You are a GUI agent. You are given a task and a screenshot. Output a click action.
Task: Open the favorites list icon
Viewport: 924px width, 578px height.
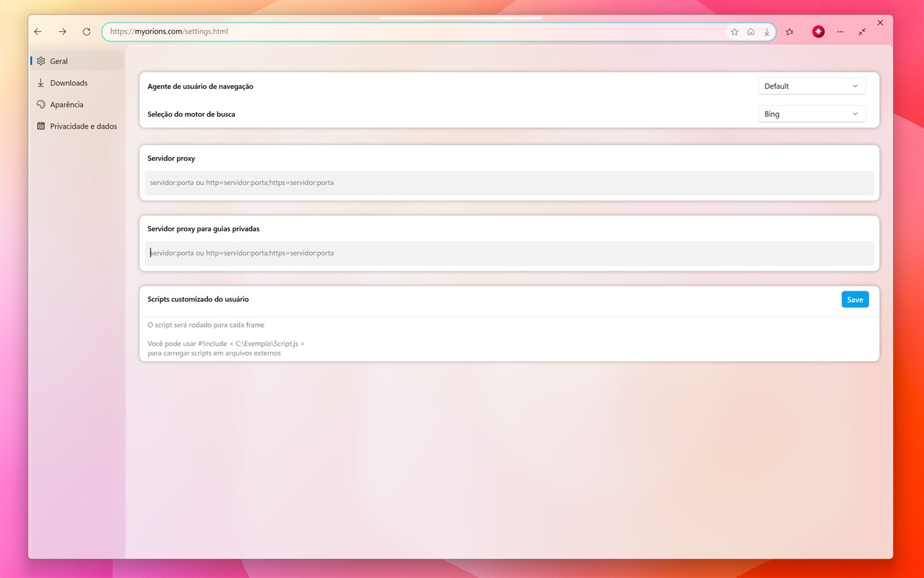pos(789,32)
